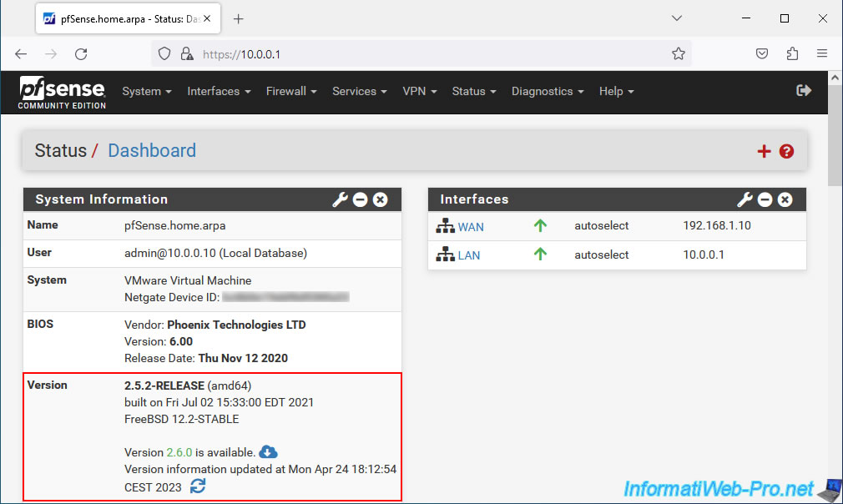Open the WAN interface link
Image resolution: width=843 pixels, height=504 pixels.
click(471, 227)
